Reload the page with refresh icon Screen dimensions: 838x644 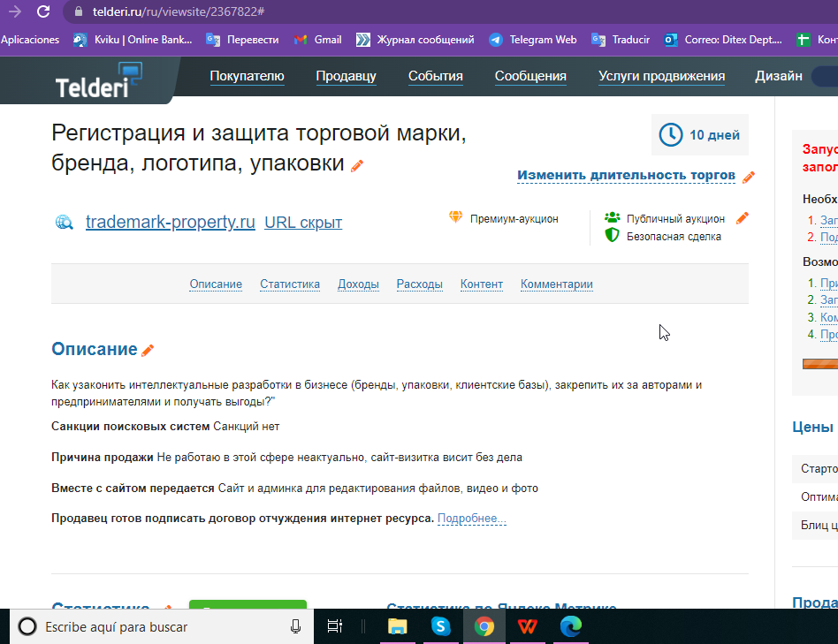(x=43, y=11)
